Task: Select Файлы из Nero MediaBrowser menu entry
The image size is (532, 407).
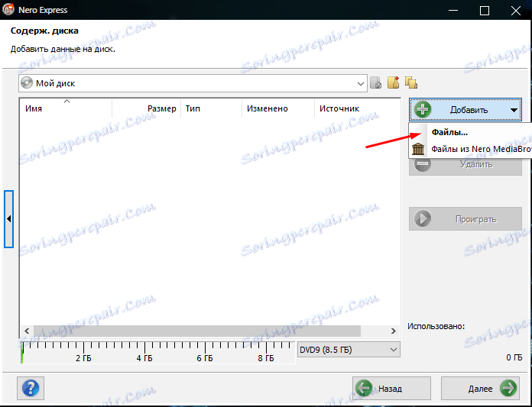Action: point(470,149)
